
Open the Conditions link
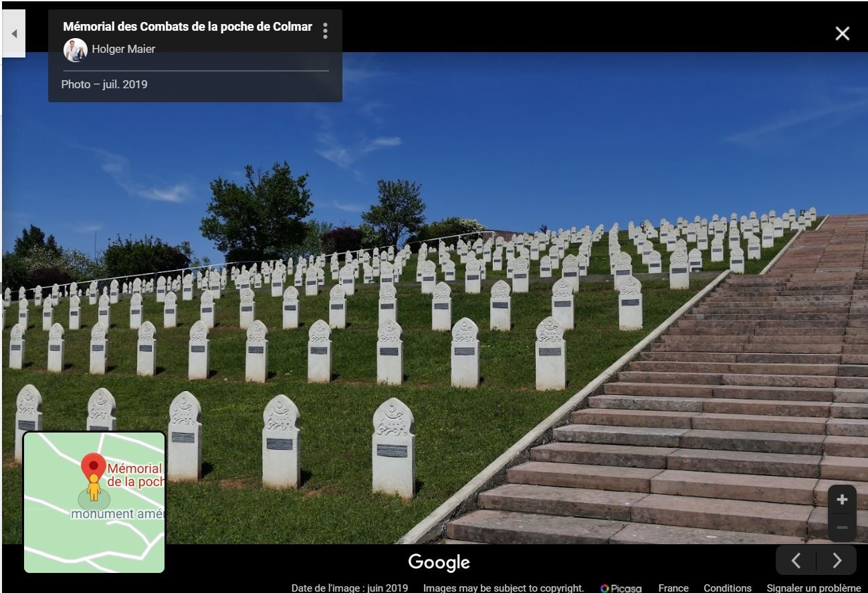click(728, 588)
